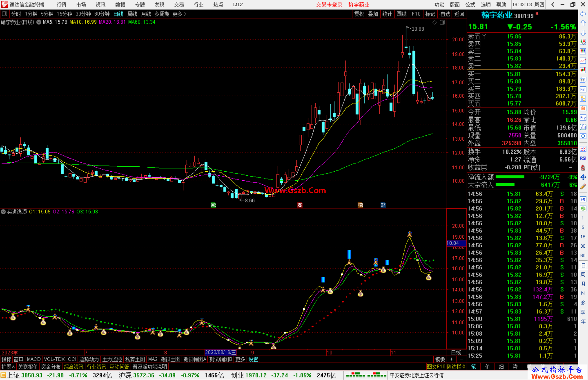Screen dimensions: 588x380
Task: Select 日线 daily period
Action: point(118,14)
